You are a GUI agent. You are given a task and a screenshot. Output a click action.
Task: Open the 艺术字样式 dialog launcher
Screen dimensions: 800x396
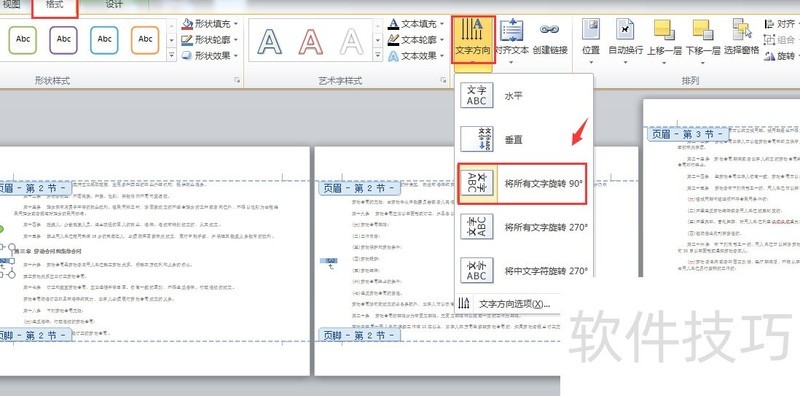[x=443, y=80]
